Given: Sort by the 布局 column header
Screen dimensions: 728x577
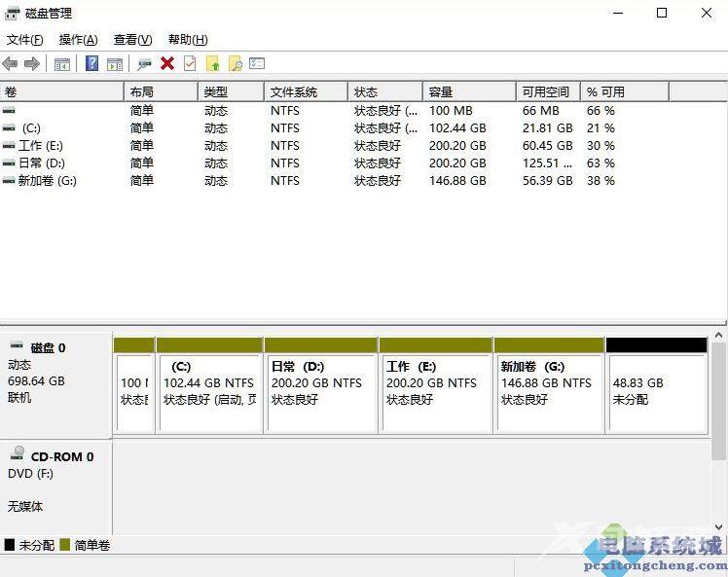Looking at the screenshot, I should click(x=162, y=91).
